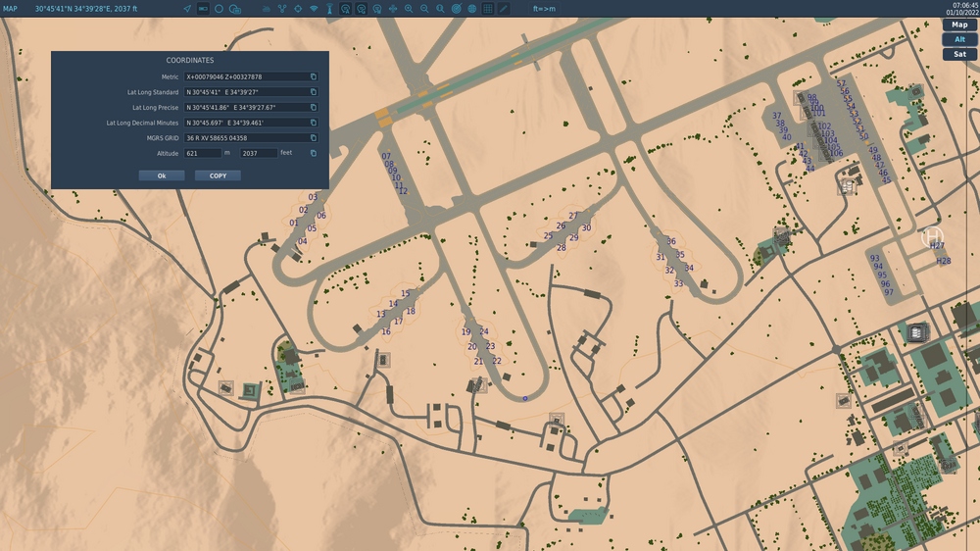
Task: Zoom in with the plus magnifier
Action: (409, 9)
